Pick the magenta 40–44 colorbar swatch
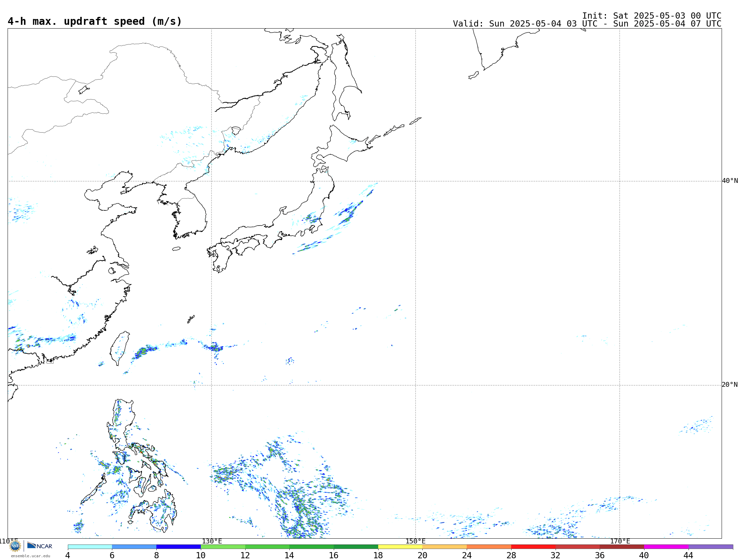This screenshot has width=744, height=560. click(666, 547)
